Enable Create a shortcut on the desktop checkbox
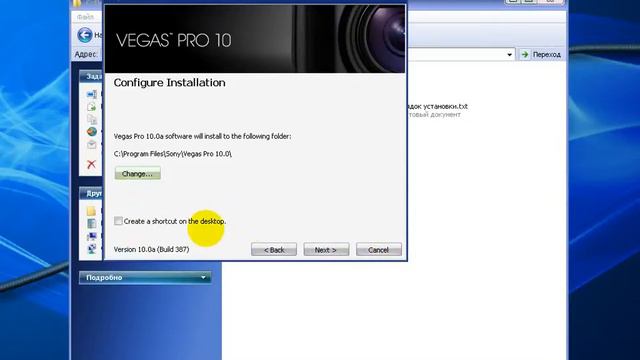Image resolution: width=640 pixels, height=360 pixels. point(118,221)
